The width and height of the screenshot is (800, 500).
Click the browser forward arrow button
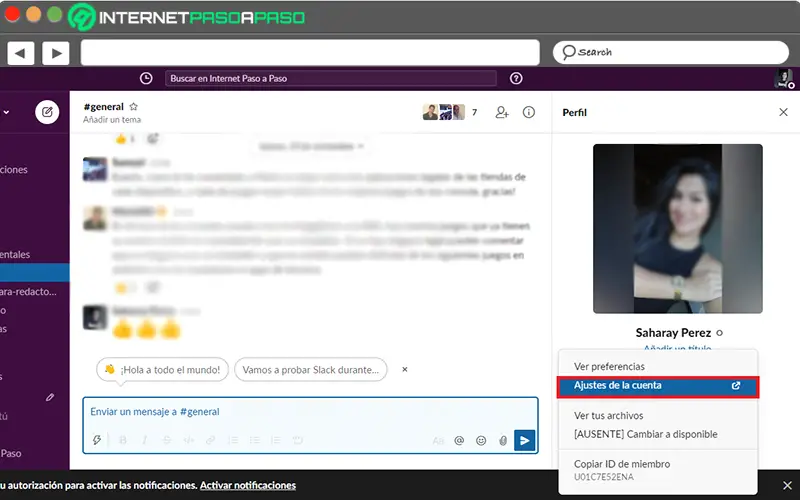coord(56,53)
